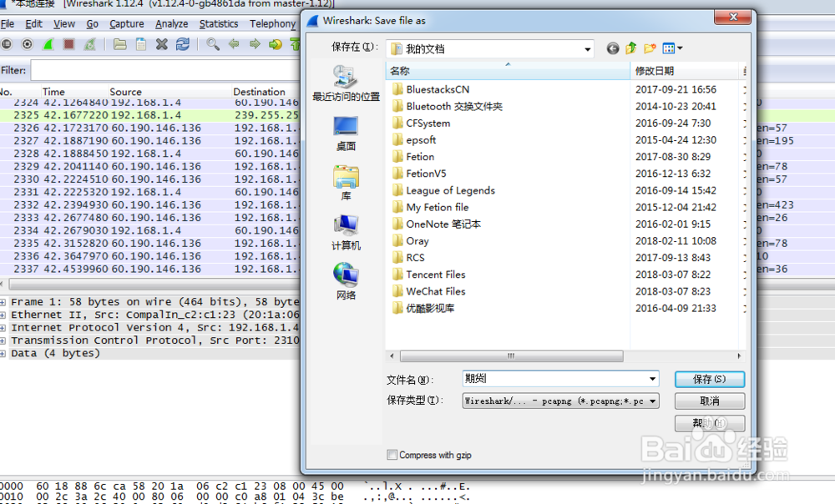Restart the live capture toolbar icon
The height and width of the screenshot is (504, 835).
coord(89,44)
